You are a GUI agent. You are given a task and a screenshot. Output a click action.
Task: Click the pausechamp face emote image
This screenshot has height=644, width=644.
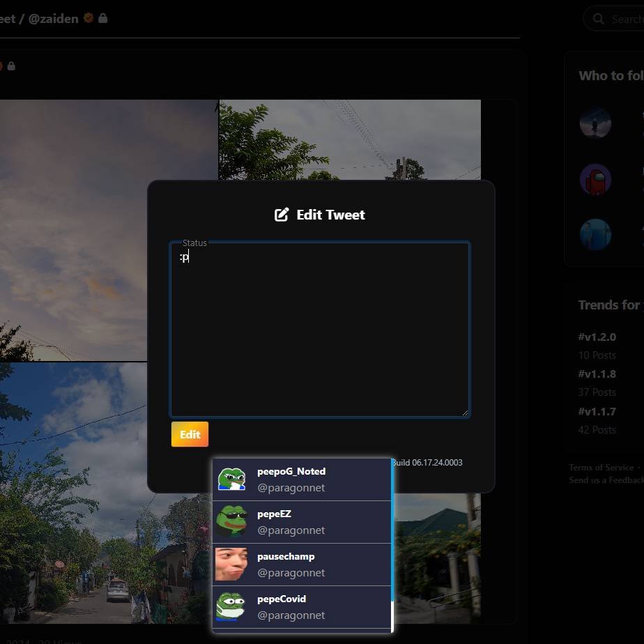coord(231,565)
